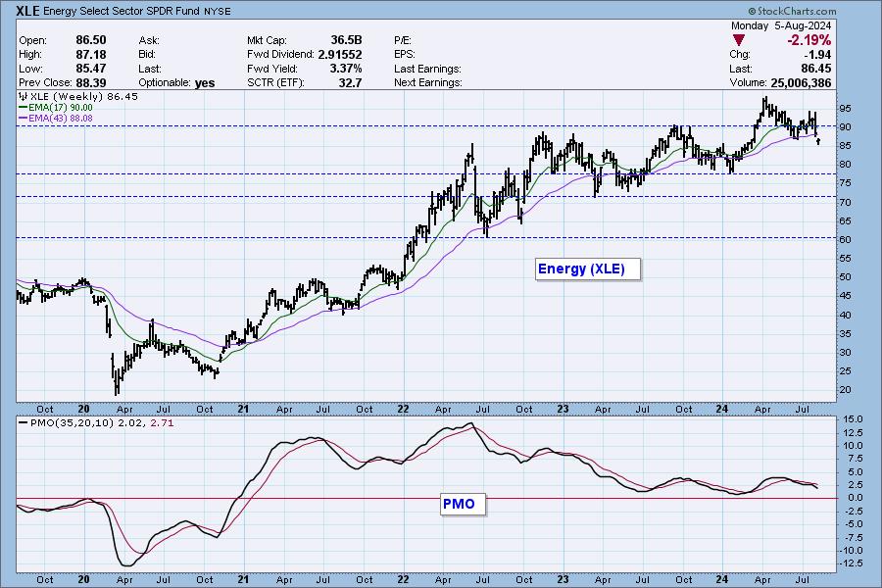Click the Energy (XLE) annotation box
The width and height of the screenshot is (882, 588).
(x=588, y=269)
